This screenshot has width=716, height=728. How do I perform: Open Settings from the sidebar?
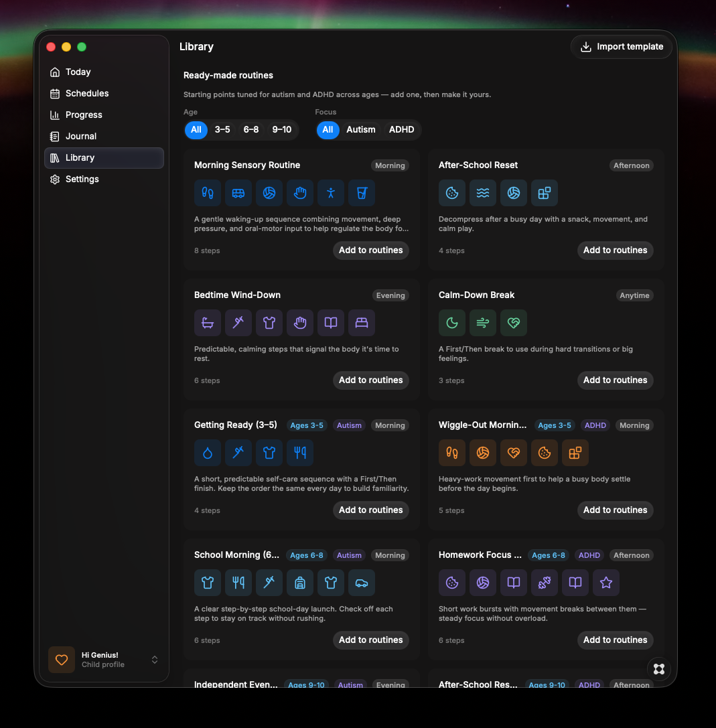104,179
